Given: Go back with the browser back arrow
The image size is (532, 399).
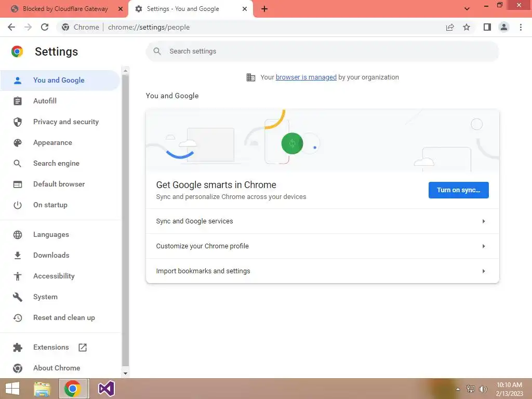Looking at the screenshot, I should 11,27.
